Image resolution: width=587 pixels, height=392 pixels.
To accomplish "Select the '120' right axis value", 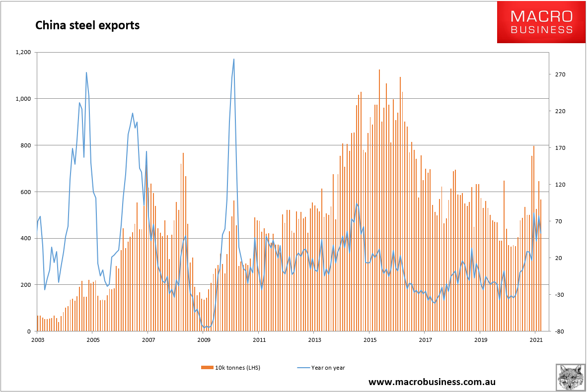I will pos(560,185).
